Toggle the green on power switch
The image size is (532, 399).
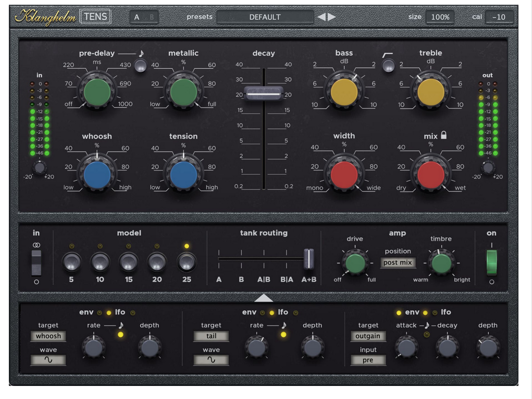point(492,262)
